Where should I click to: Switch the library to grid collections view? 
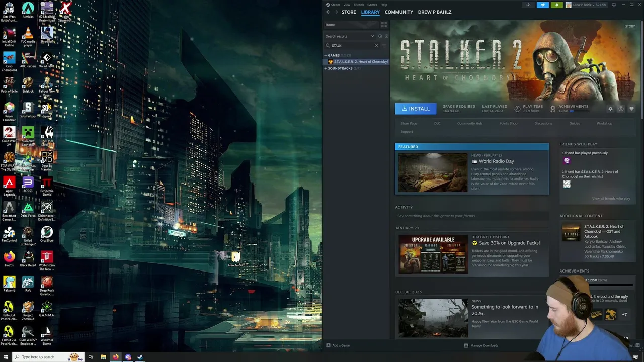(x=384, y=25)
